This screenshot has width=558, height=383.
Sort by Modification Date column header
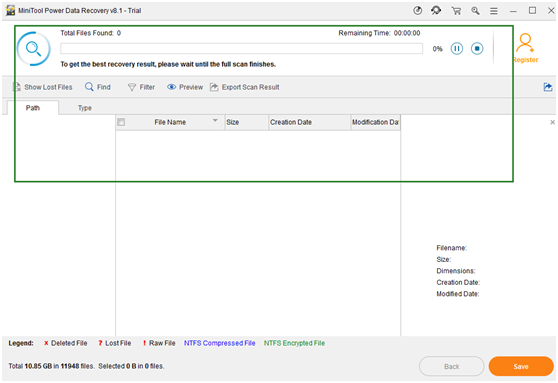pos(375,122)
